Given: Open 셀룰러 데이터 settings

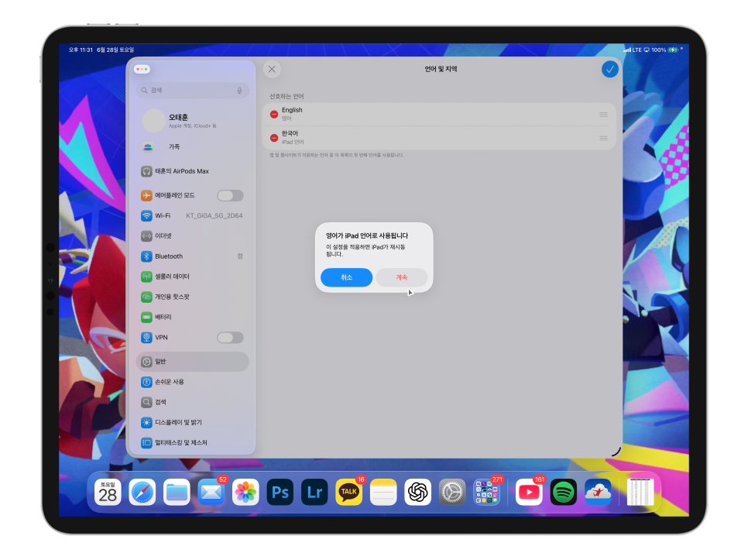Looking at the screenshot, I should click(x=193, y=277).
